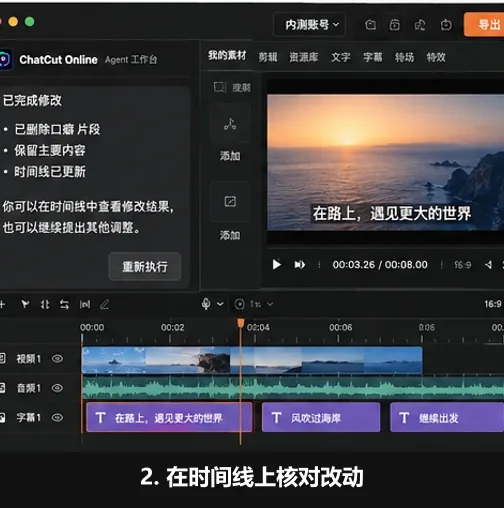This screenshot has width=504, height=508.
Task: Click the circular record icon beside 1x
Action: click(x=239, y=304)
